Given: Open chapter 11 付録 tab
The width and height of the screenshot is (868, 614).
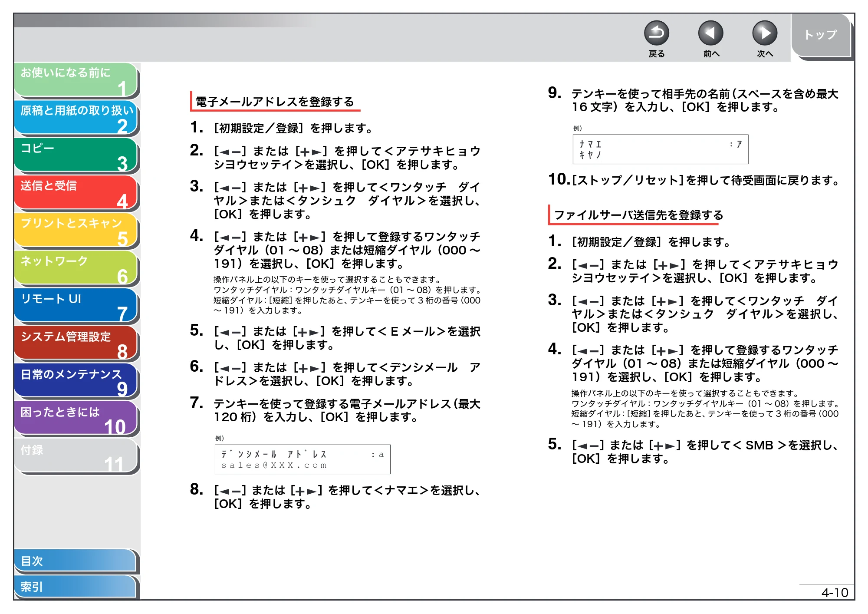Looking at the screenshot, I should (76, 456).
